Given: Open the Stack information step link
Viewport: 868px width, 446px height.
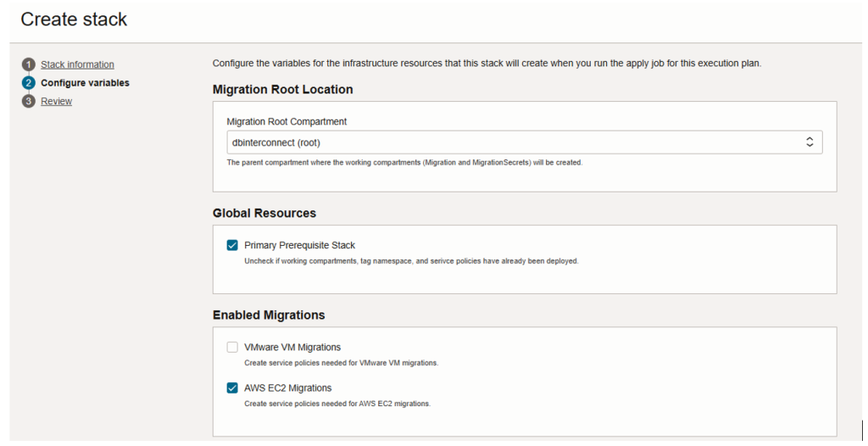Looking at the screenshot, I should [x=77, y=64].
